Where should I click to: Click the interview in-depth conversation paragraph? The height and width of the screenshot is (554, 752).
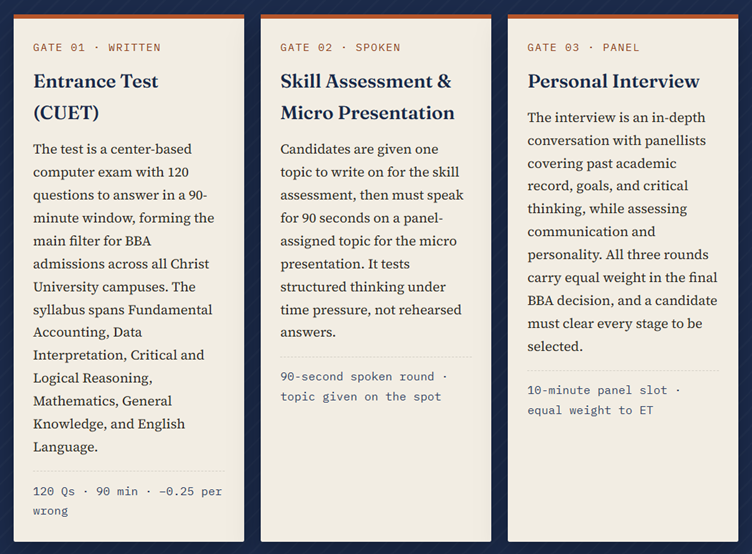click(x=623, y=232)
